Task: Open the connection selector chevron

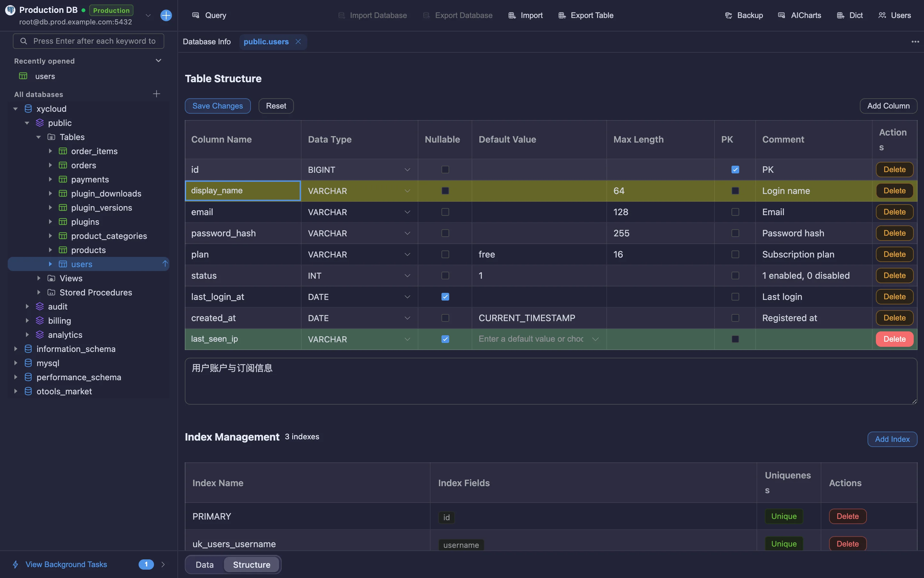Action: [x=148, y=15]
